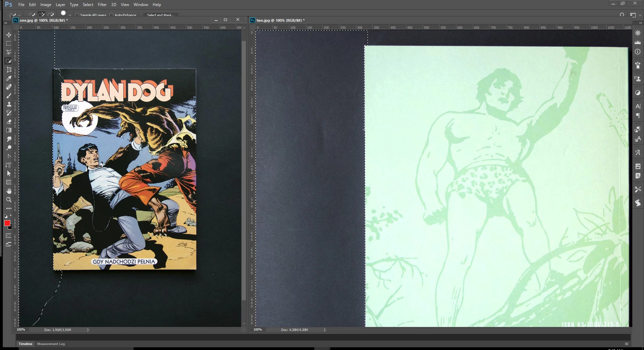Choose New Selection mode in options bar
This screenshot has height=350, width=644.
click(x=32, y=14)
